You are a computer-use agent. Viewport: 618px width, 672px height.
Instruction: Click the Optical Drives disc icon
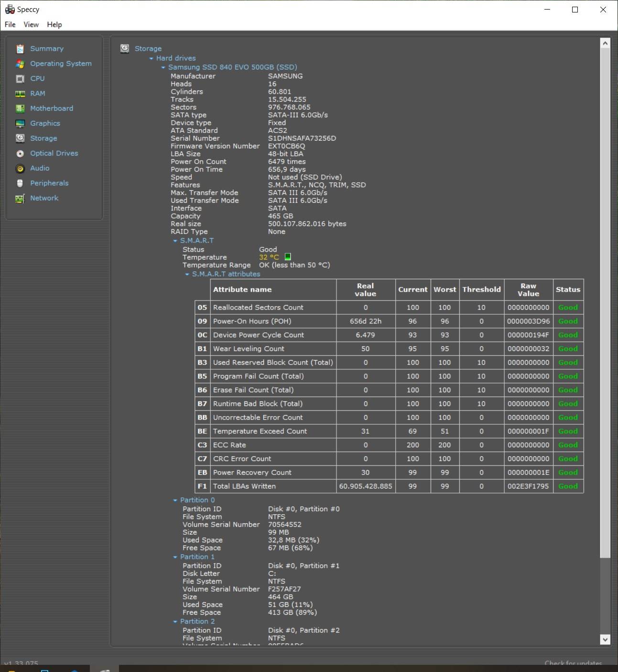click(x=20, y=154)
